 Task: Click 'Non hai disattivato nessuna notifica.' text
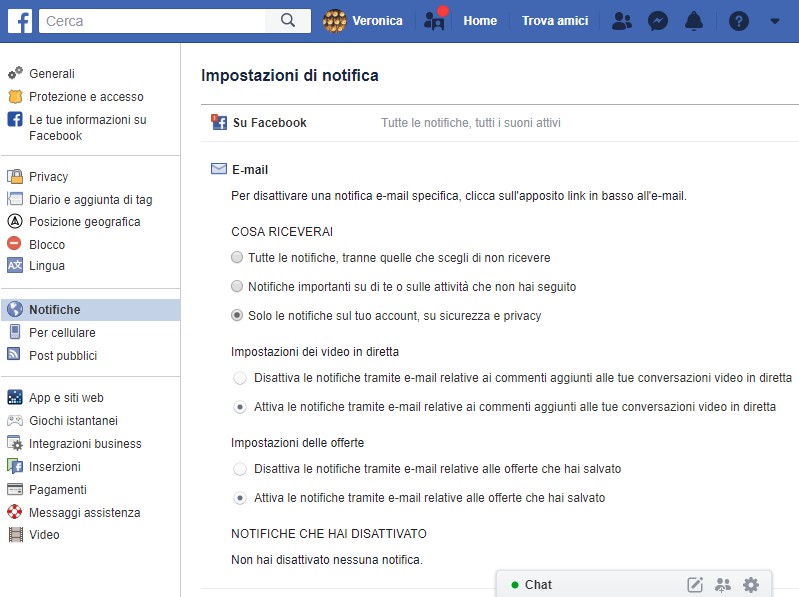327,560
